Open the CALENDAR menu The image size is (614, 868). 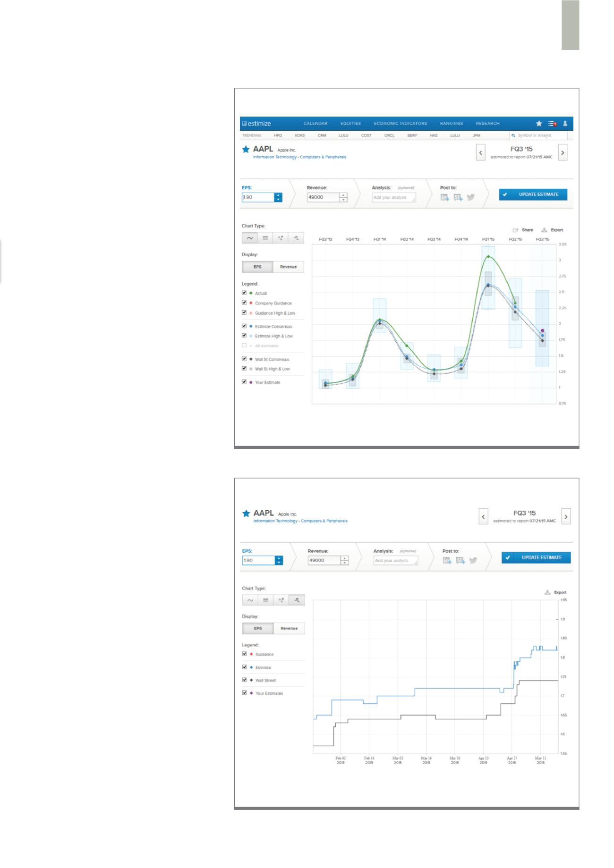tap(316, 124)
